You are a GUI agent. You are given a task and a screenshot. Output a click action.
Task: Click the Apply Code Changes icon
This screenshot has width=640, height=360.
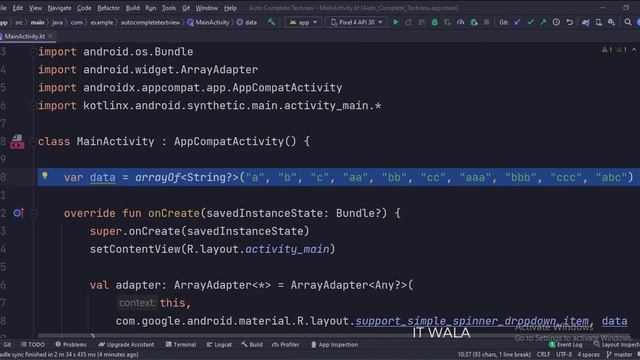point(422,22)
